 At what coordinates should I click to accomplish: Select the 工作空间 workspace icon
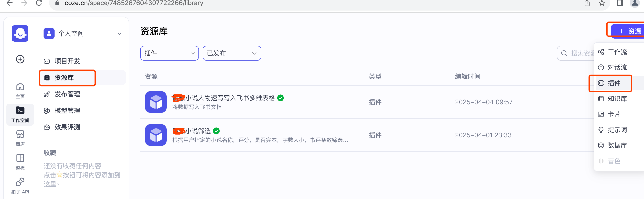[20, 114]
